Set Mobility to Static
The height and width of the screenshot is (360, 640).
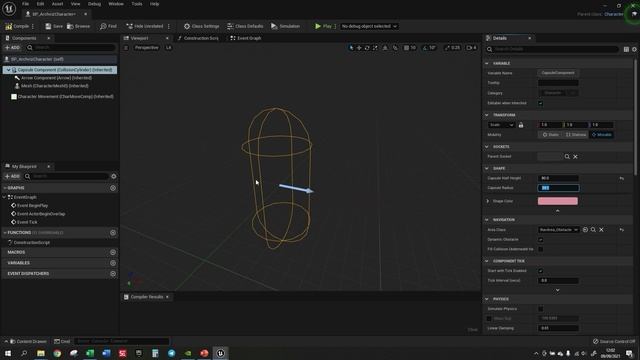pyautogui.click(x=551, y=135)
